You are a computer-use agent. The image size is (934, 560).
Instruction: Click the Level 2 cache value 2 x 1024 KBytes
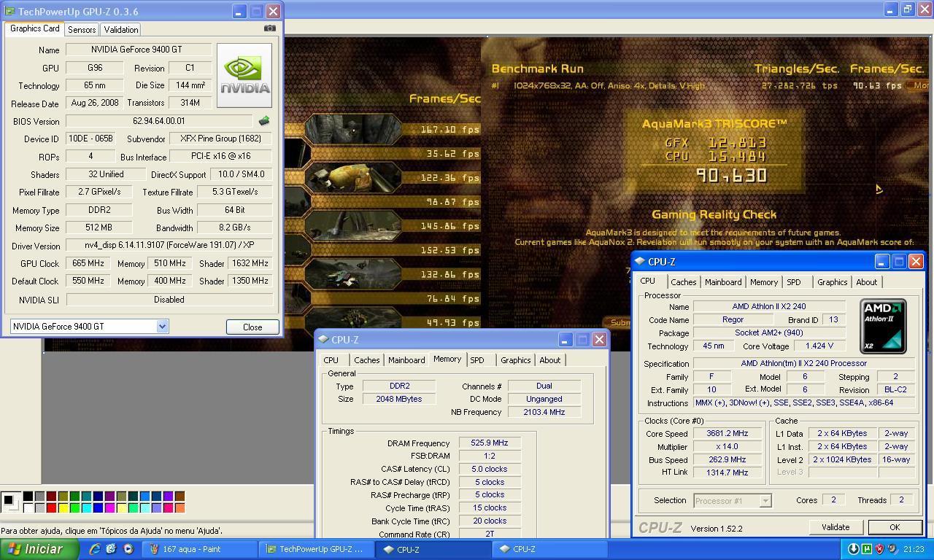point(843,459)
